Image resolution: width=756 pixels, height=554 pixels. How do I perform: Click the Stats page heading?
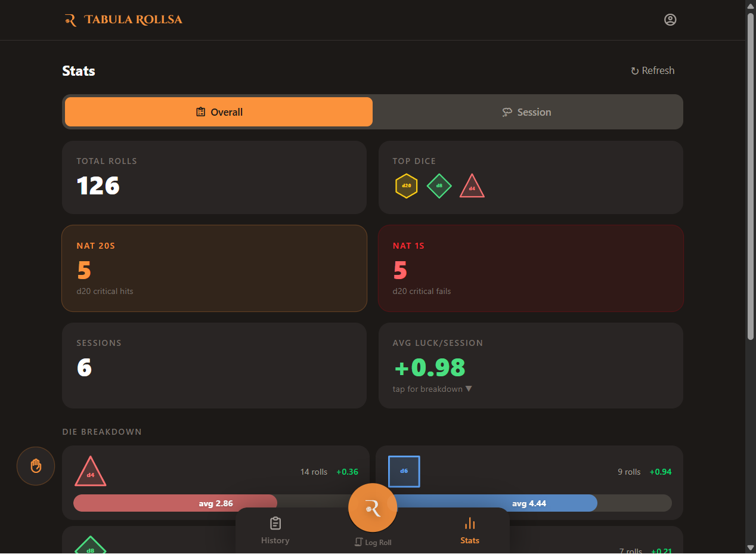[79, 71]
